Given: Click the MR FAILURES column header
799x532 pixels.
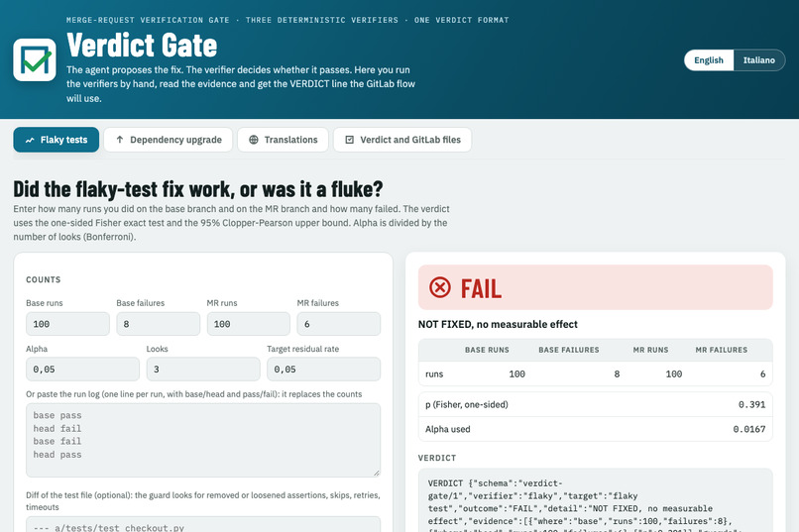Looking at the screenshot, I should [721, 350].
